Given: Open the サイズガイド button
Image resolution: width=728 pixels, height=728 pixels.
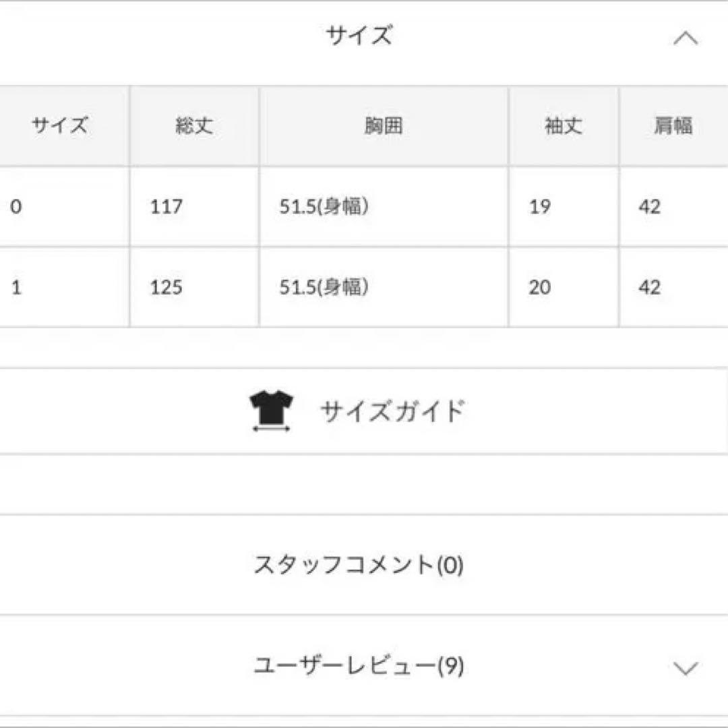Looking at the screenshot, I should [363, 411].
